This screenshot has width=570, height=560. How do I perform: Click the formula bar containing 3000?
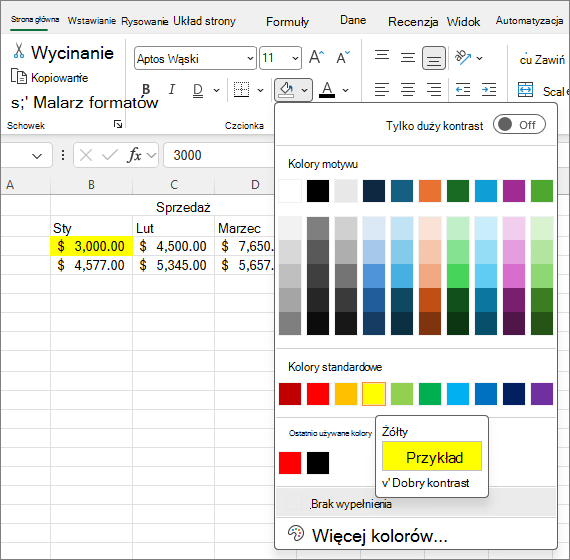(x=219, y=155)
